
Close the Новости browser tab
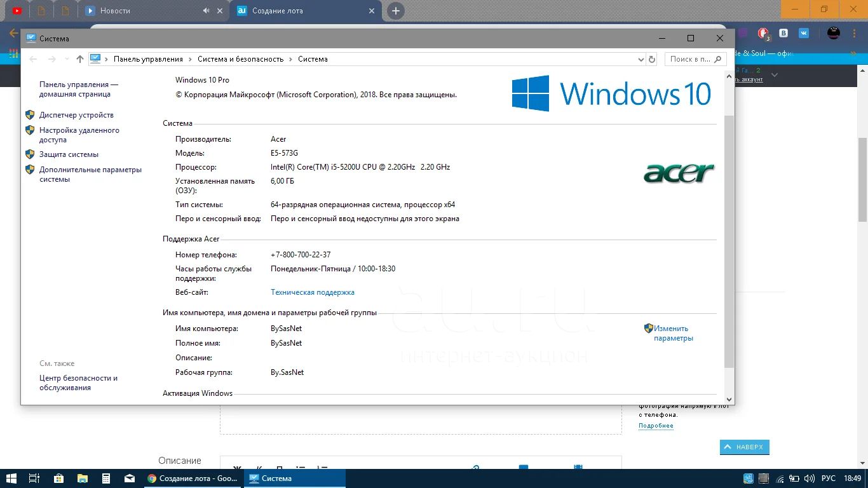220,11
